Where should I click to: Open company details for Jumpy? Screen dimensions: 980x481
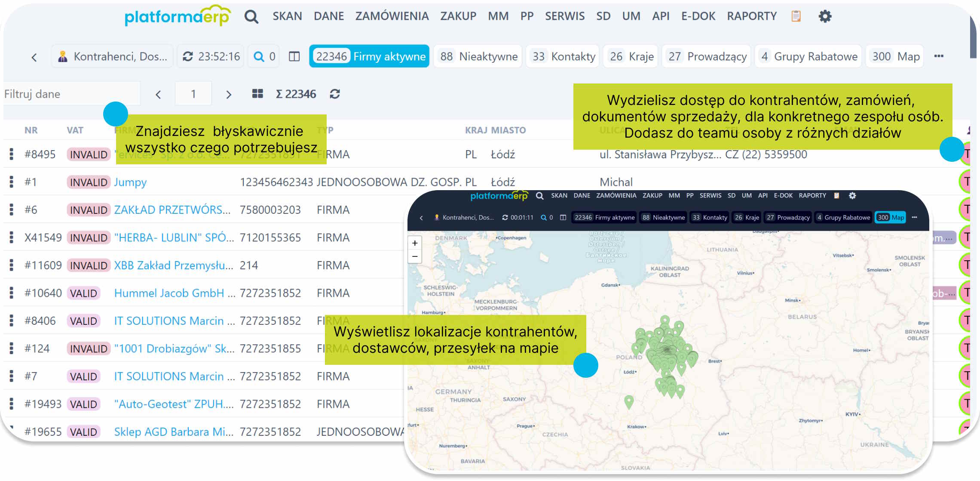(x=130, y=182)
